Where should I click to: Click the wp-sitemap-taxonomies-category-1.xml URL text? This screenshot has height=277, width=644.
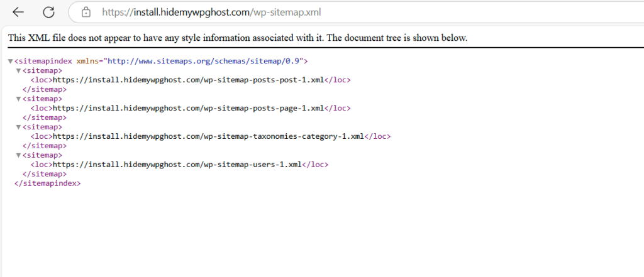click(x=209, y=136)
